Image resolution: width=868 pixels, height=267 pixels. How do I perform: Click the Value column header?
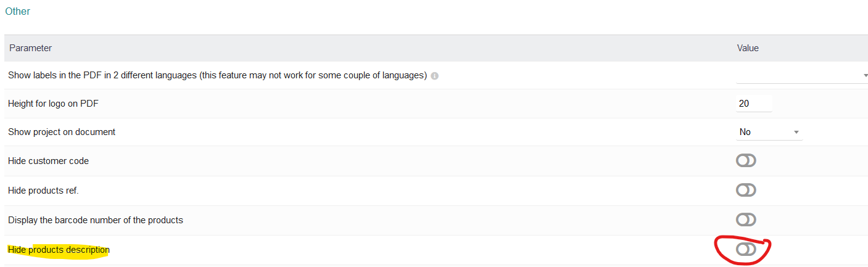(748, 47)
